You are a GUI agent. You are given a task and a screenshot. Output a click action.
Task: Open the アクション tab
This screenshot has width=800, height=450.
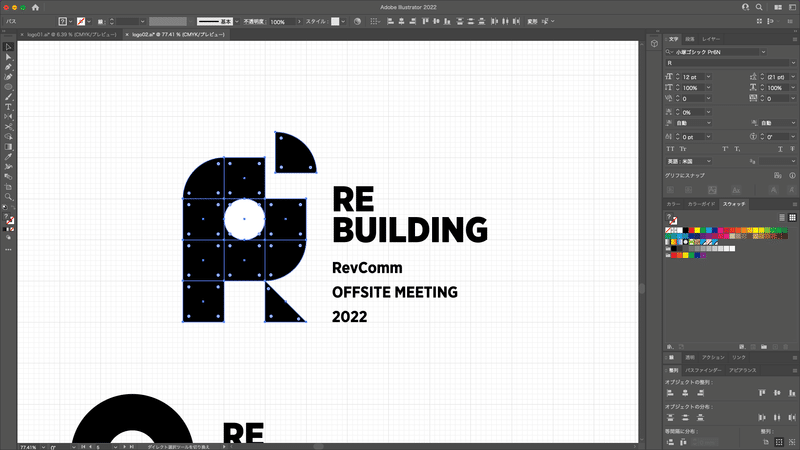[x=713, y=358]
